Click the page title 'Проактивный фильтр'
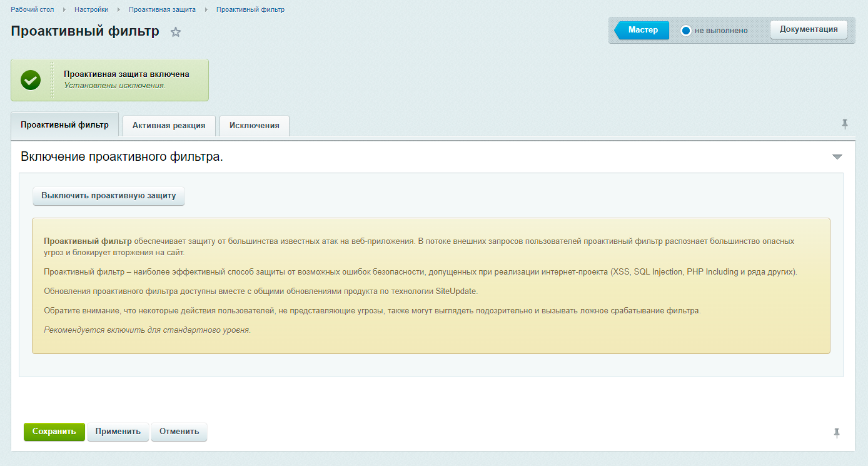This screenshot has height=466, width=868. 85,31
